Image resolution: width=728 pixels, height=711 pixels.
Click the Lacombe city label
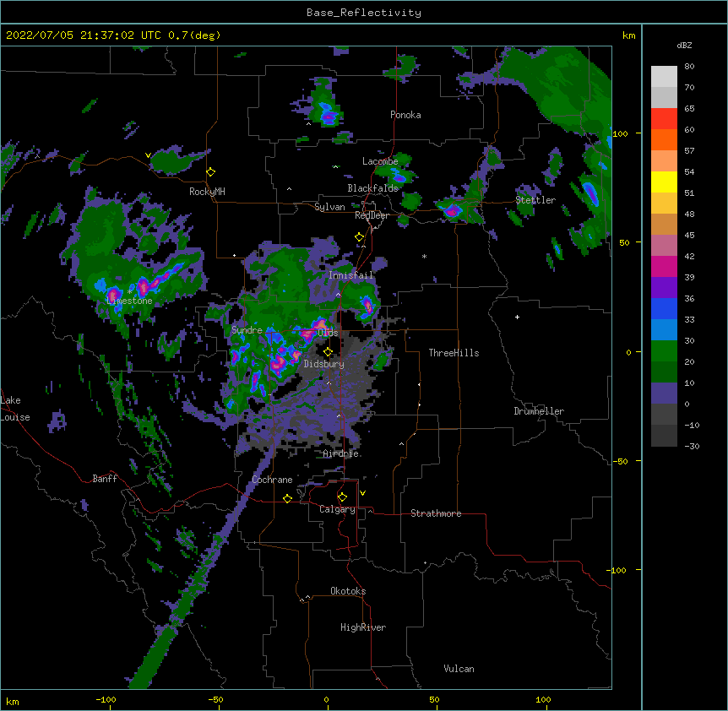[380, 161]
